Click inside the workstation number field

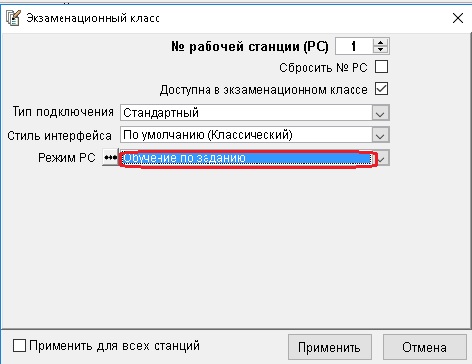coord(354,46)
